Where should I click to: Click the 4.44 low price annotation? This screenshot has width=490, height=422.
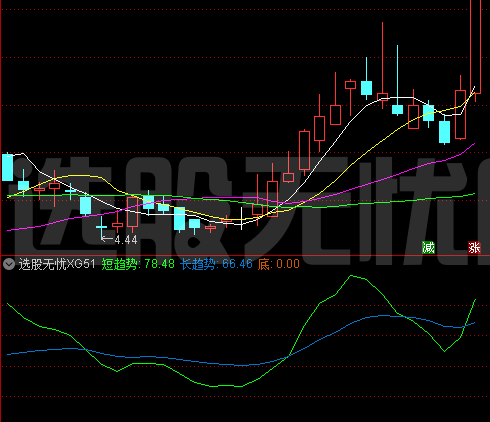pos(126,240)
